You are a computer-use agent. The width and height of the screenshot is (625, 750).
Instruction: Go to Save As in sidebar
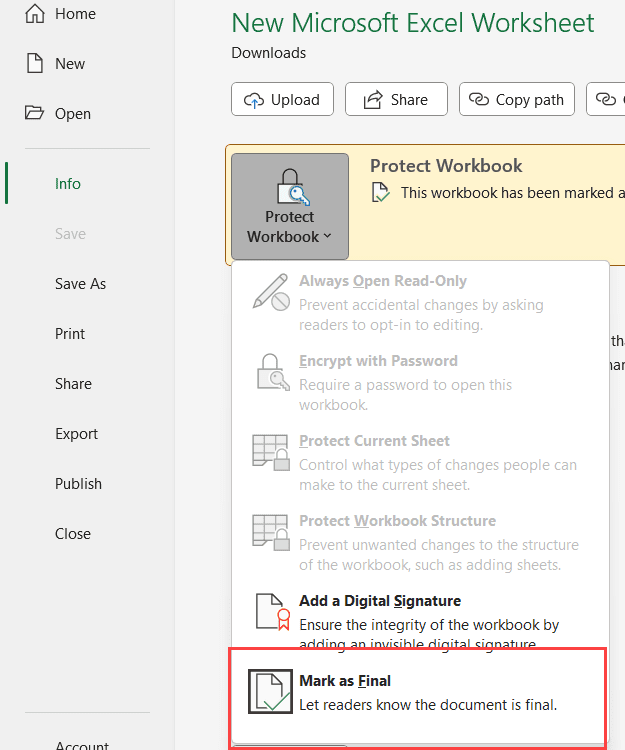click(x=80, y=284)
